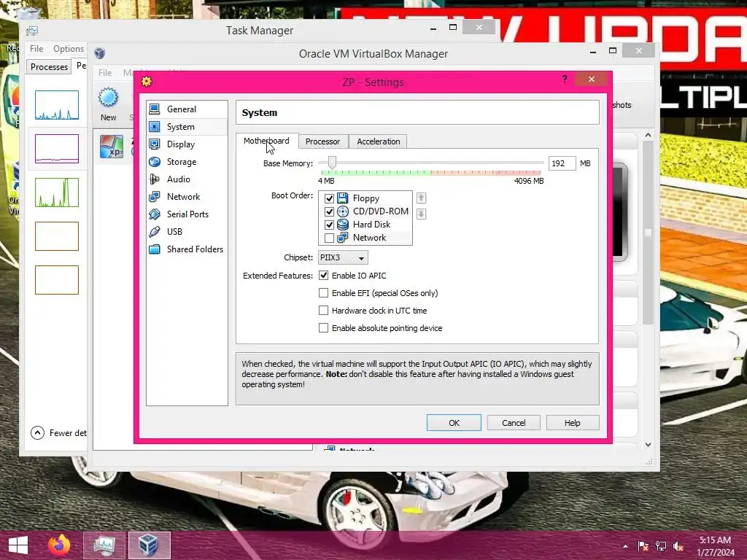
Task: Open VirtualBox Manager File menu
Action: [105, 73]
